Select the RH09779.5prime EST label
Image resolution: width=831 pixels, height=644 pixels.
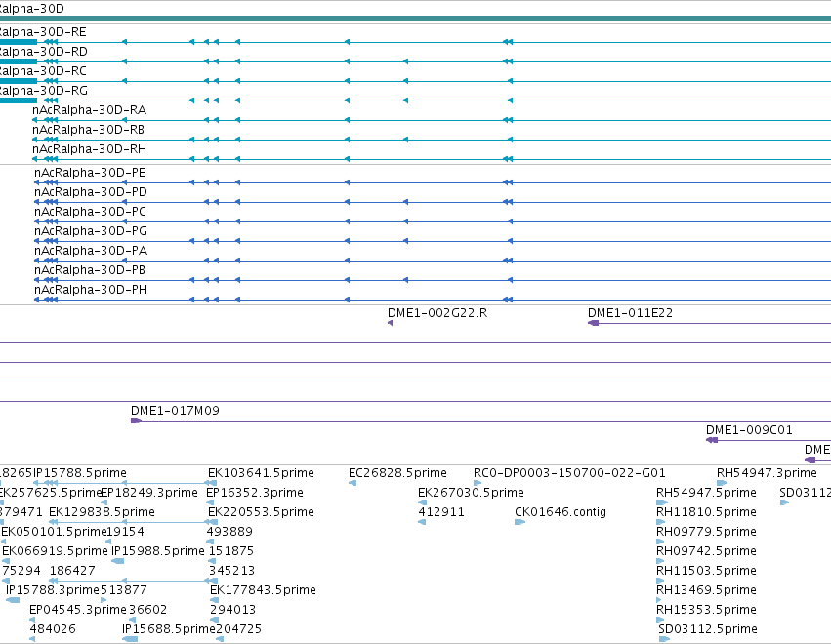(706, 532)
